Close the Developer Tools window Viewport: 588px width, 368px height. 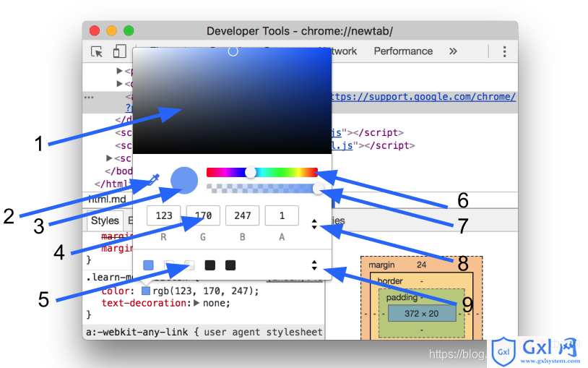pyautogui.click(x=95, y=31)
